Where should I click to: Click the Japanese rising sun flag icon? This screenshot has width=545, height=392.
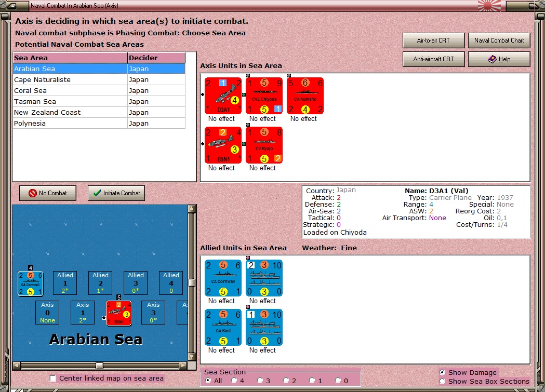[x=490, y=6]
